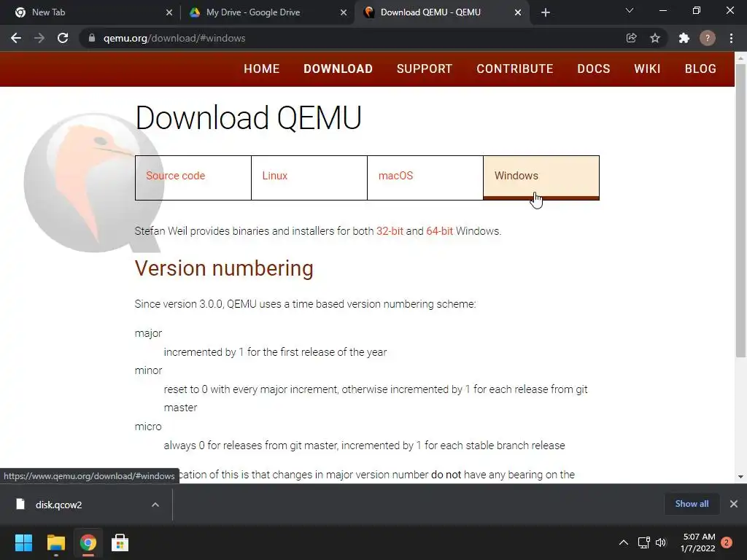Open SUPPORT in site navigation
Screen dimensions: 747x560
tap(425, 69)
